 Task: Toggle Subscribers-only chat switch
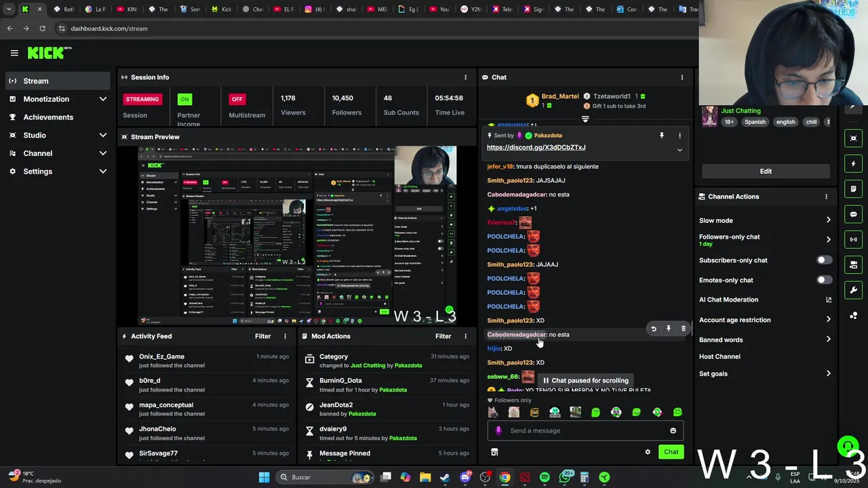824,260
